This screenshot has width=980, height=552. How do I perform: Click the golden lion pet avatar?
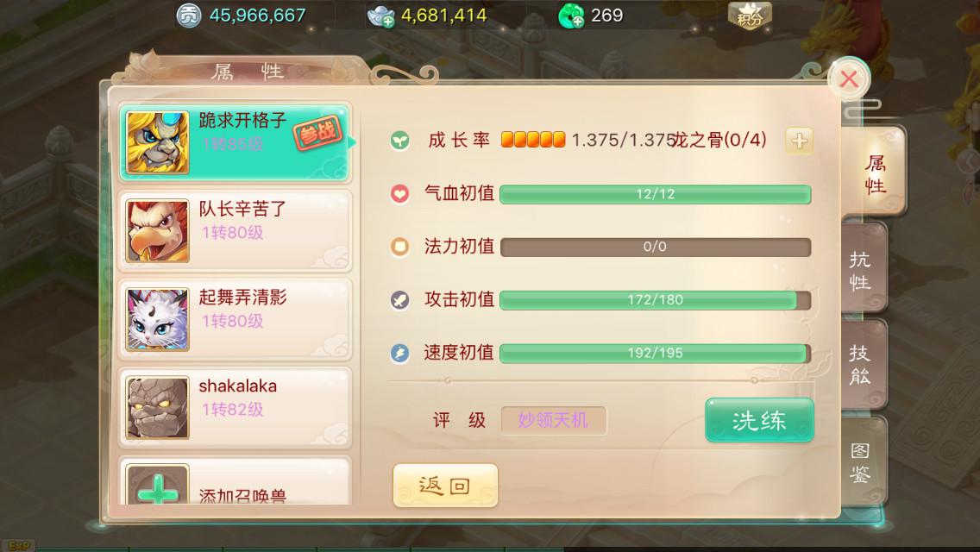tap(158, 142)
